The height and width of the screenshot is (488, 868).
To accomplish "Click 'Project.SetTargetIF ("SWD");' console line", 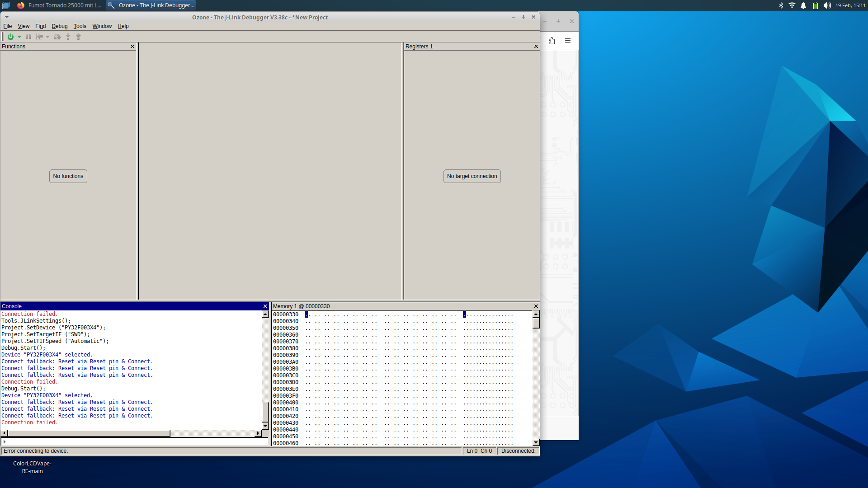I will [46, 334].
